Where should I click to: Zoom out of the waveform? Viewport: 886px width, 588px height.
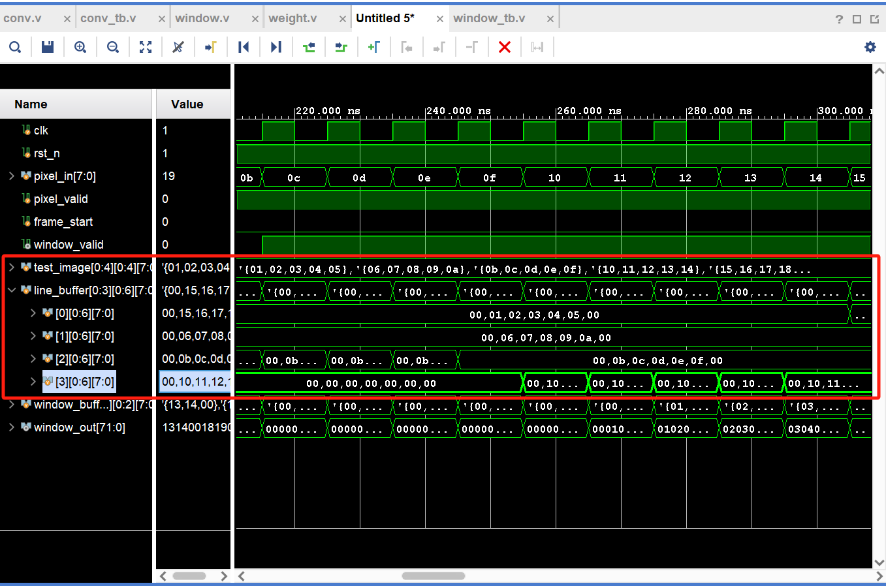(113, 47)
